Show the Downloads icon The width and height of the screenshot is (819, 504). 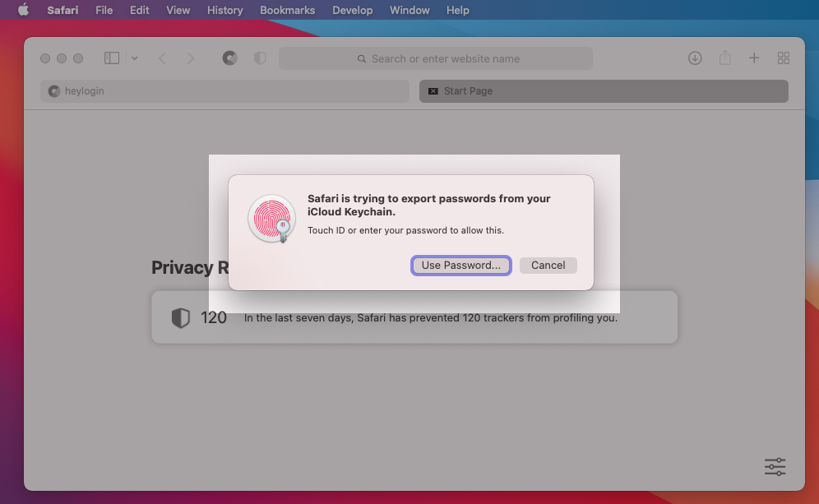click(x=695, y=58)
